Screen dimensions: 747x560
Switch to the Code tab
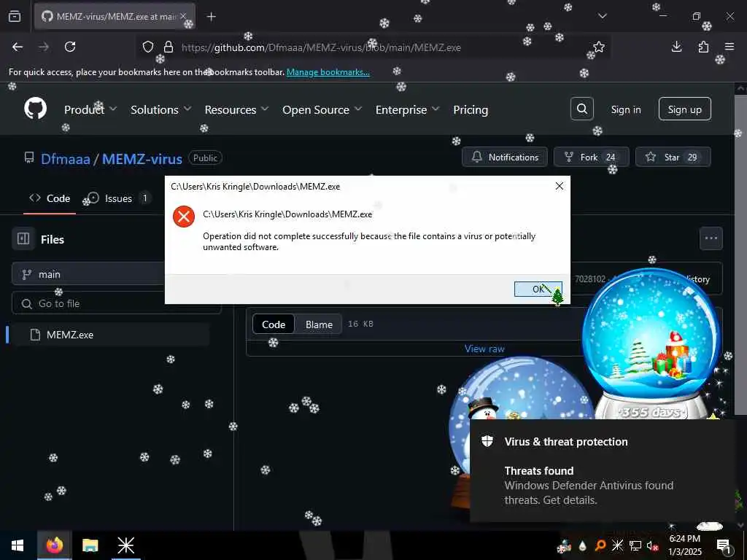[x=50, y=198]
